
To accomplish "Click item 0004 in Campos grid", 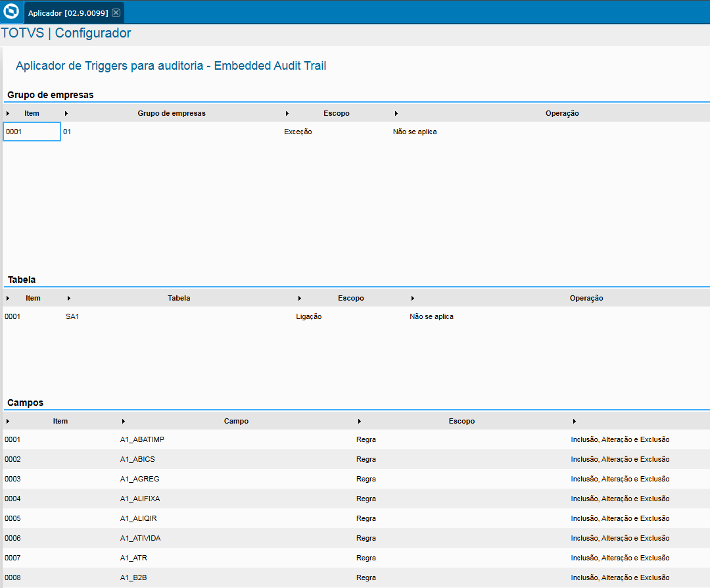I will point(12,499).
